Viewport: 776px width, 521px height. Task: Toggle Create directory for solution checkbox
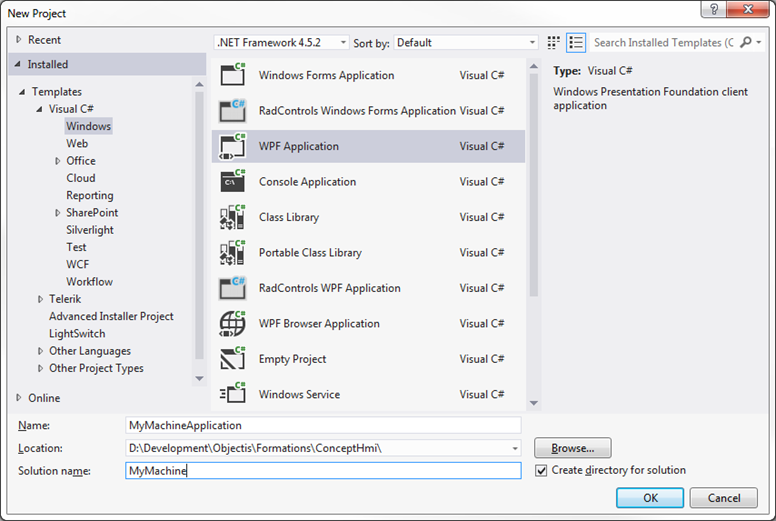(541, 471)
